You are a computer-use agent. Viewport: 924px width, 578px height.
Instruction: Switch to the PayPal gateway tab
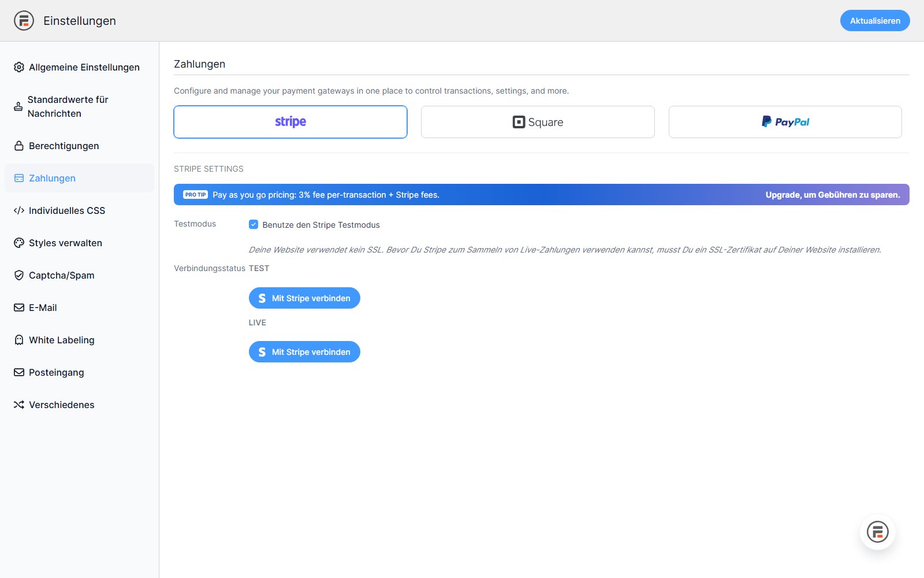[785, 122]
